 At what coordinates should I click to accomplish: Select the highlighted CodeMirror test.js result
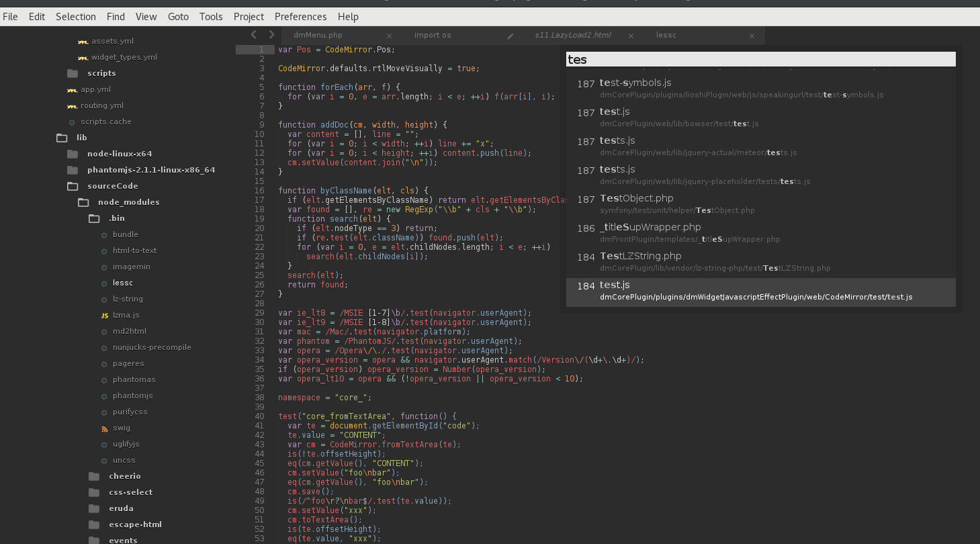point(761,292)
